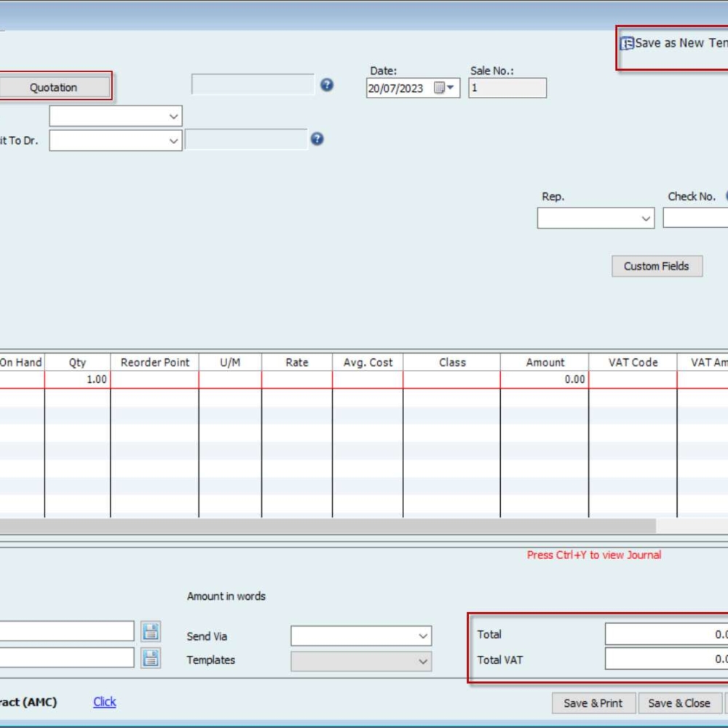Click the Qty column header

pyautogui.click(x=78, y=363)
